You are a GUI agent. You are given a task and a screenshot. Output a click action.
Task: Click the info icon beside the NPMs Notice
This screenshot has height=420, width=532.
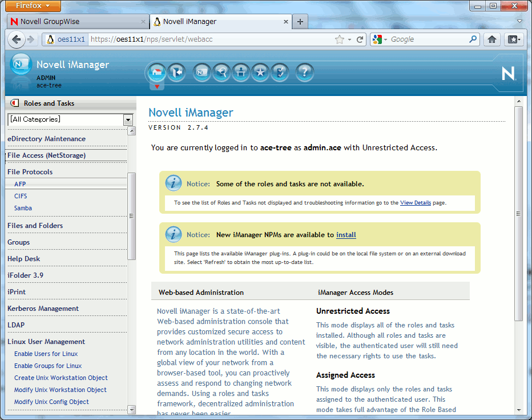click(174, 234)
